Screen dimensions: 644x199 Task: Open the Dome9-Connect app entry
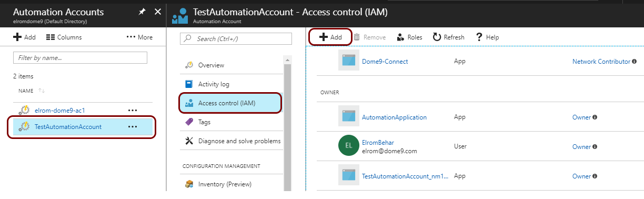tap(385, 62)
